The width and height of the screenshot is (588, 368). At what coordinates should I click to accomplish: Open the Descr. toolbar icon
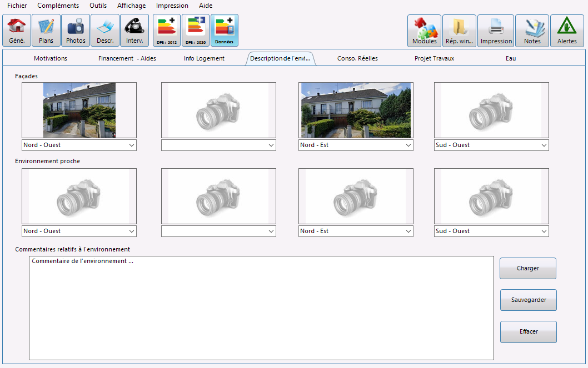click(105, 31)
